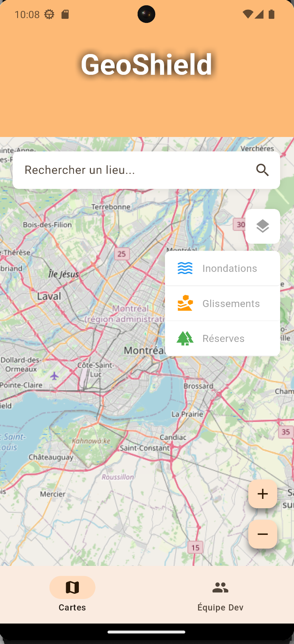Zoom in with the plus button
The height and width of the screenshot is (644, 294).
click(x=263, y=494)
